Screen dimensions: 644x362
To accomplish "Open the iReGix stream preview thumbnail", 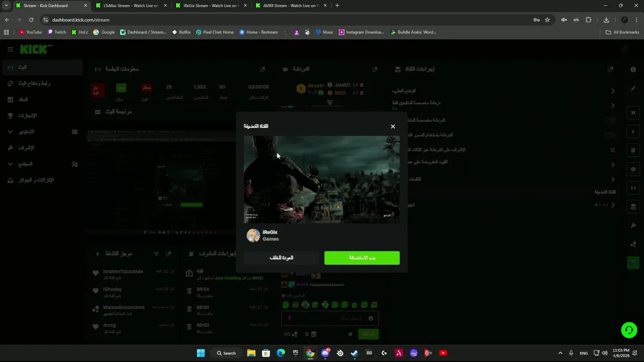I will (322, 179).
